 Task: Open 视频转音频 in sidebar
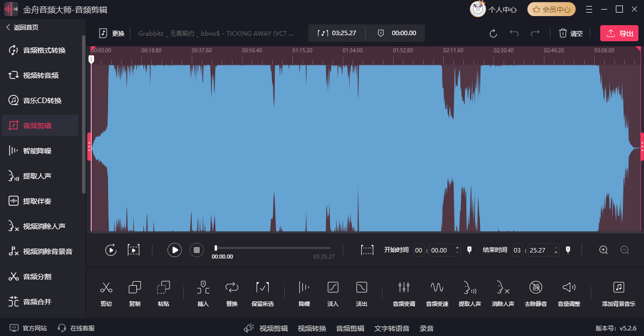40,75
